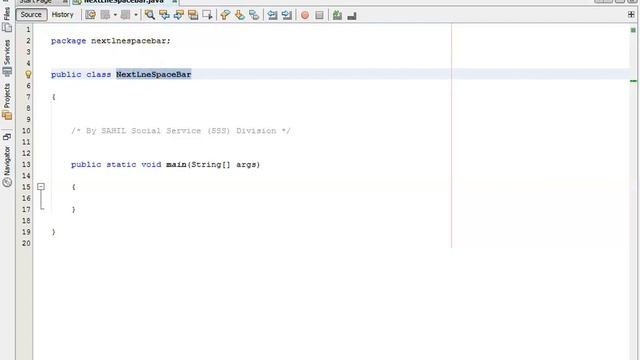
Task: Click the opening brace on line 7
Action: (x=53, y=97)
